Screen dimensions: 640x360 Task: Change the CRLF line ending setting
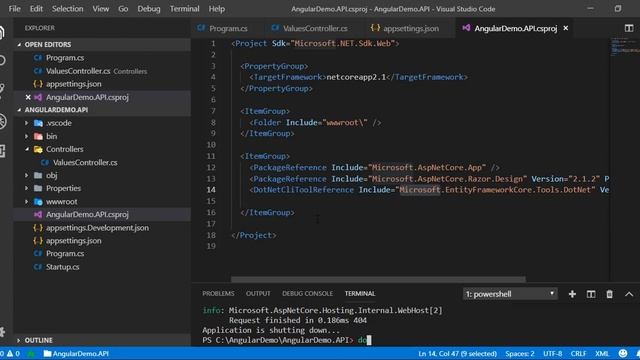(578, 353)
